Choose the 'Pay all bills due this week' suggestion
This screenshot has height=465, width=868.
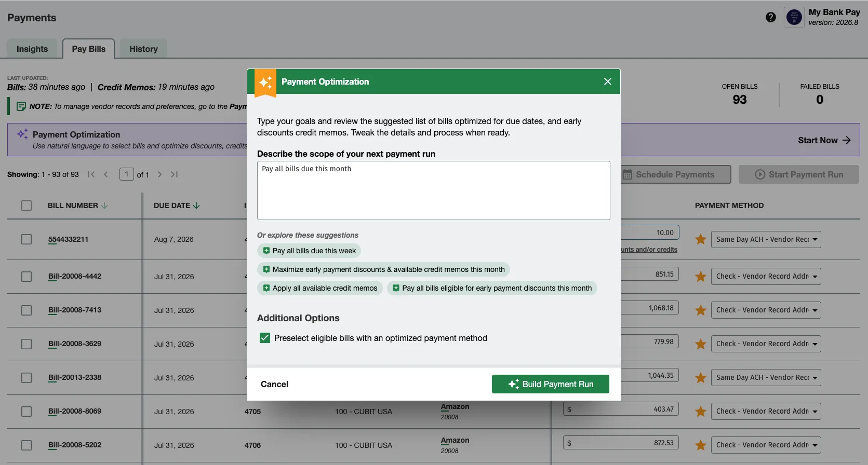point(309,251)
